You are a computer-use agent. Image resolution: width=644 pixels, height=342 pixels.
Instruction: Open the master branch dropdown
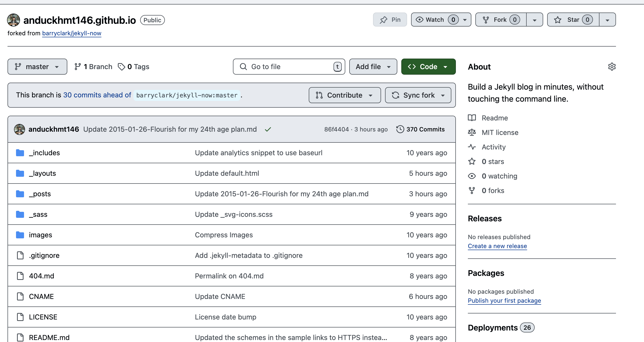(x=37, y=67)
